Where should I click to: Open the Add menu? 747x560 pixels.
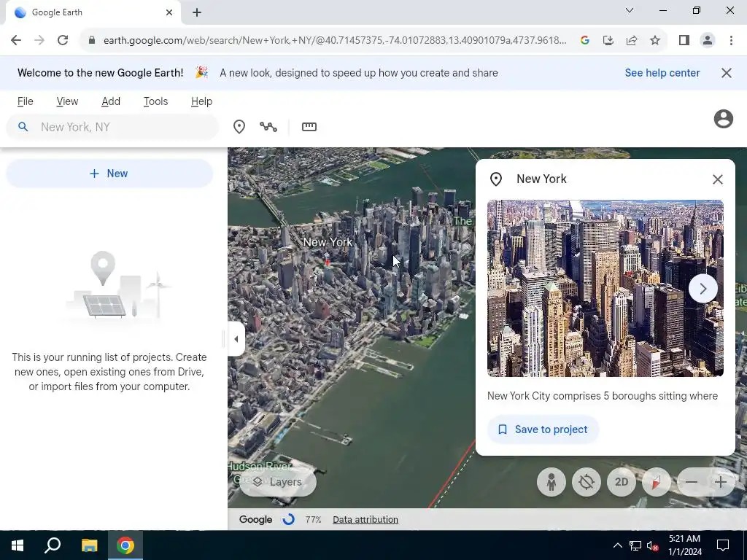111,101
